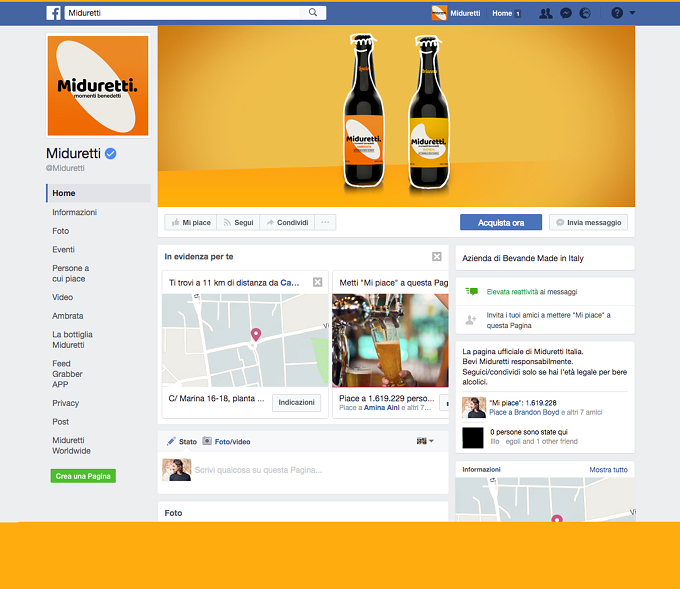
Task: Click the beer tap photo thumbnail
Action: (x=390, y=340)
